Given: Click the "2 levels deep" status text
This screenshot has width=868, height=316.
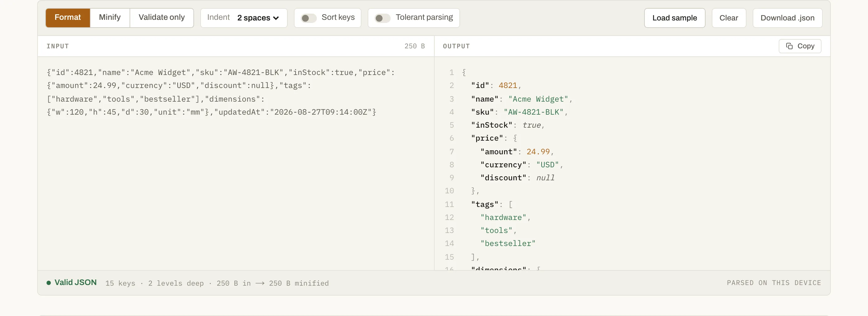Looking at the screenshot, I should (176, 283).
